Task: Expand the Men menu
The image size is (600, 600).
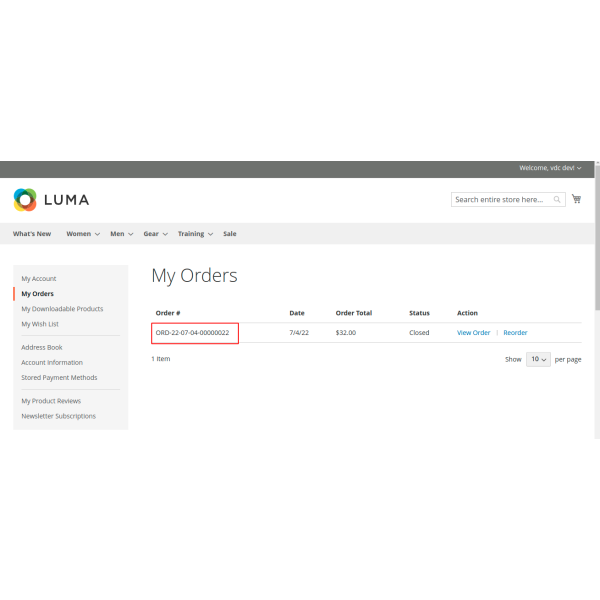Action: [x=121, y=234]
